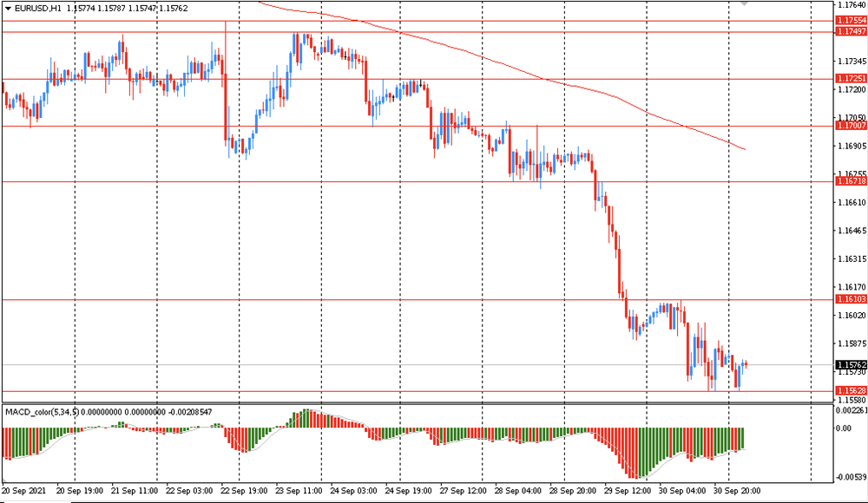The width and height of the screenshot is (868, 503).
Task: Click the EURUSD,H1 symbol title
Action: click(x=37, y=9)
